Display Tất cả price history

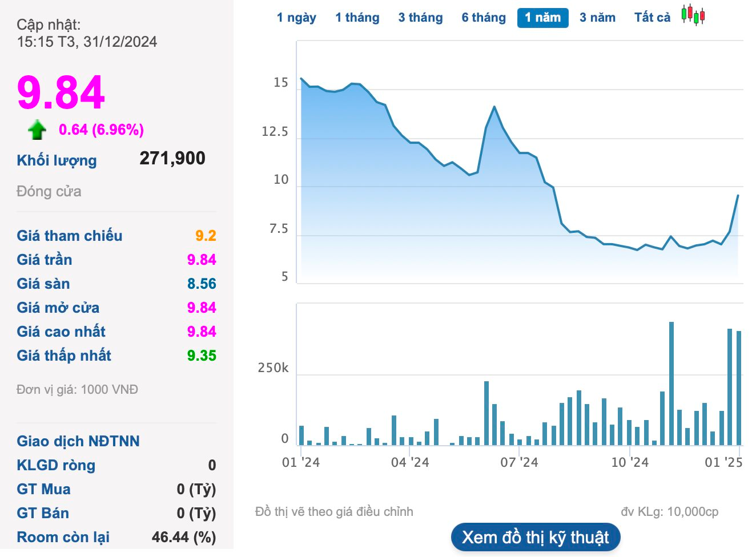pyautogui.click(x=652, y=18)
